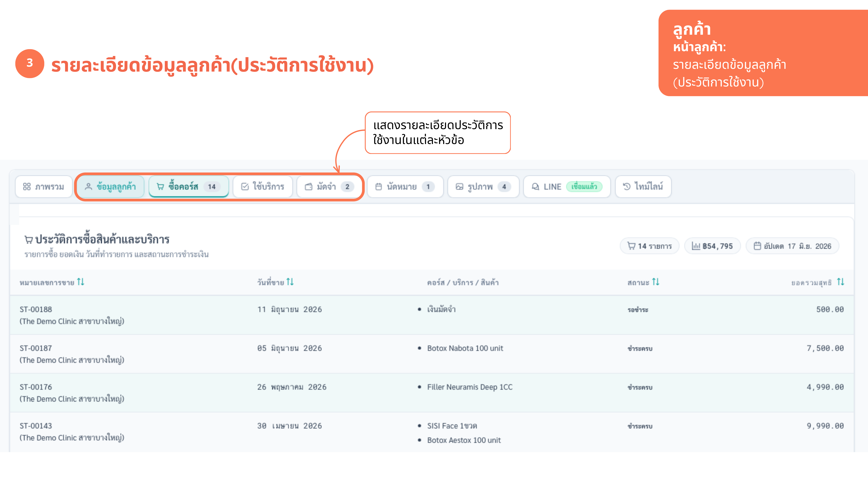Open sale ST-00143

tap(36, 426)
